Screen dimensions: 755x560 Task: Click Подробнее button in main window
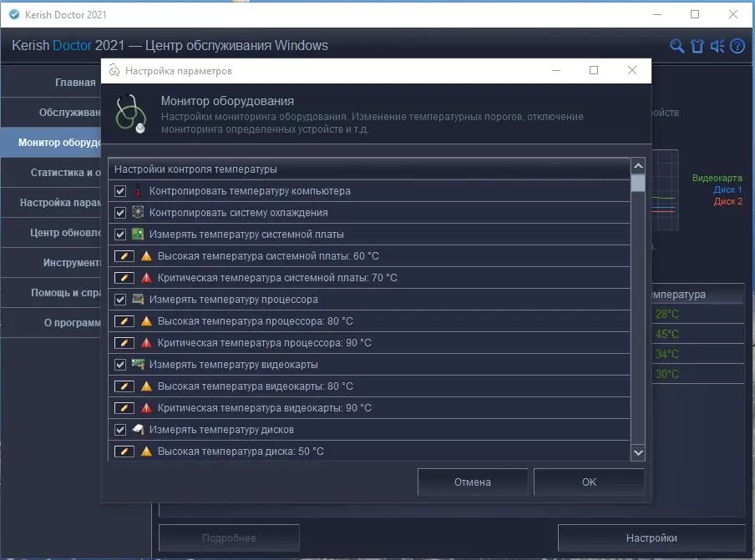tap(229, 537)
